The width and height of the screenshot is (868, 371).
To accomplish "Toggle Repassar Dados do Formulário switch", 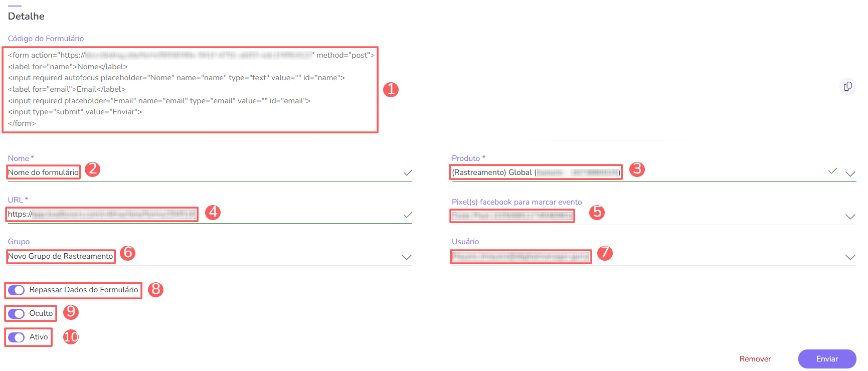I will [x=17, y=290].
